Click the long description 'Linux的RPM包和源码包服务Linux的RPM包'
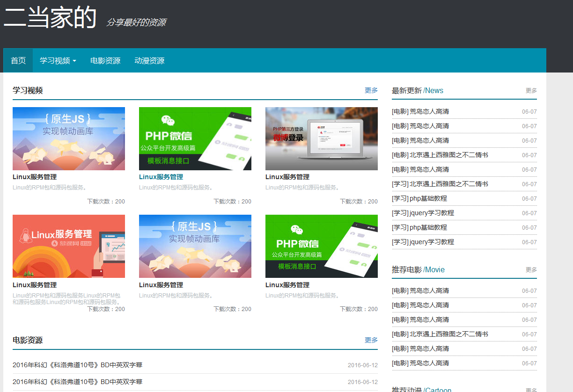The height and width of the screenshot is (392, 573). point(66,299)
